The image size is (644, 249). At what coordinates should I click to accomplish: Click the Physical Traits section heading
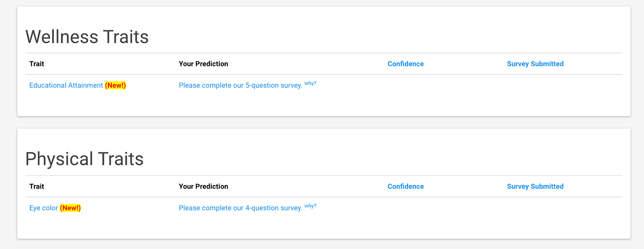coord(85,159)
